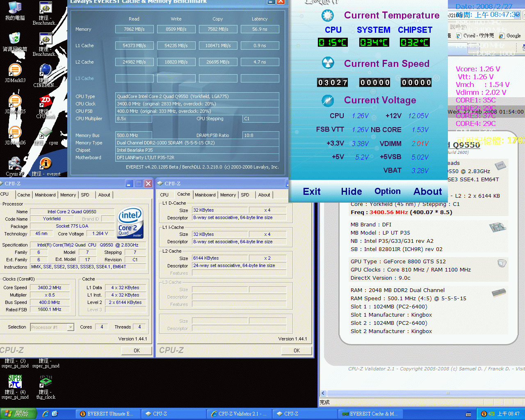Click CPU Clock field showing 3400.0 MHz
The width and height of the screenshot is (525, 420).
point(197,104)
